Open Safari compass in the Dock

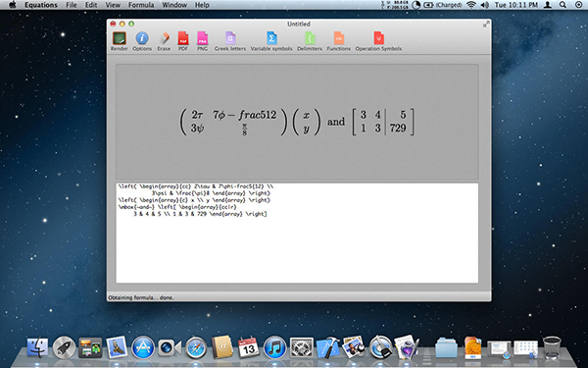pyautogui.click(x=196, y=347)
